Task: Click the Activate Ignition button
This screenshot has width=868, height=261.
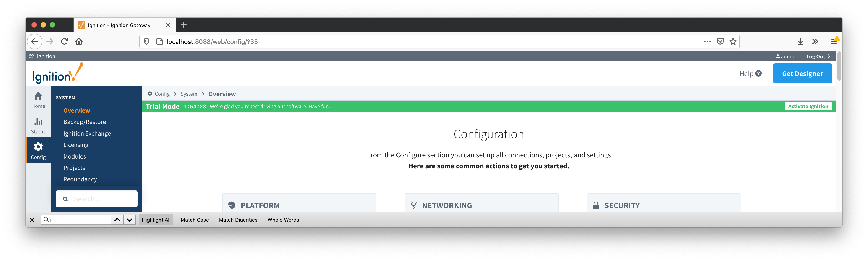Action: click(808, 106)
